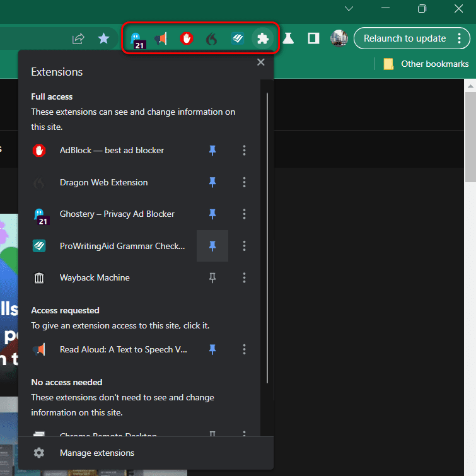Click the AdBlock — best ad blocker entry
This screenshot has width=476, height=476.
(112, 150)
